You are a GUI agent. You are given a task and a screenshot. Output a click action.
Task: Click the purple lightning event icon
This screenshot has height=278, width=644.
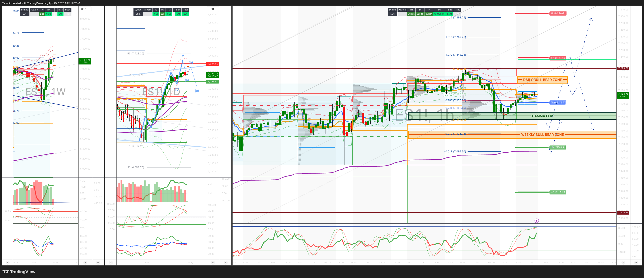[x=536, y=221]
